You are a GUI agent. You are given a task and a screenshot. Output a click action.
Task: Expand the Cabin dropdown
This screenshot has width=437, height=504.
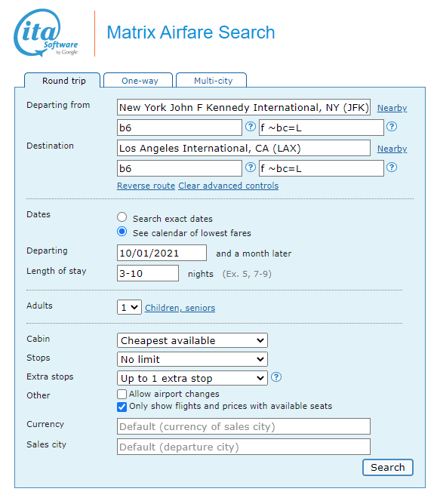pyautogui.click(x=192, y=340)
